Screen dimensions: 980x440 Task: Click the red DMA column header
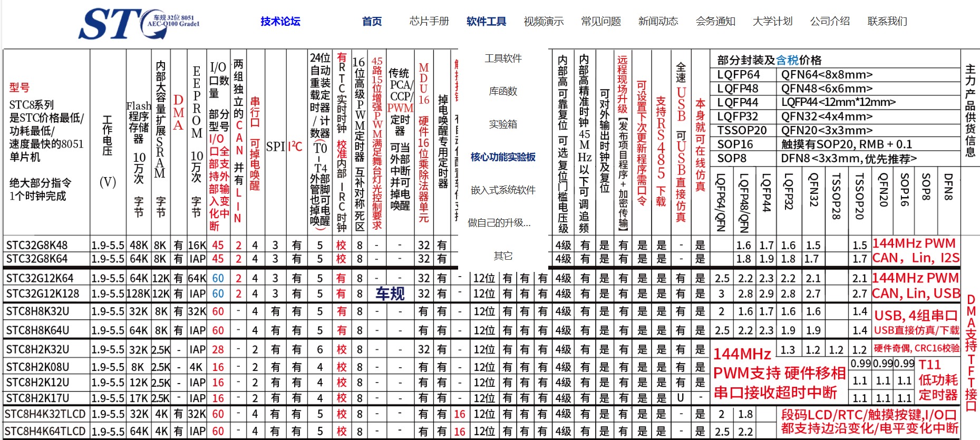click(178, 112)
